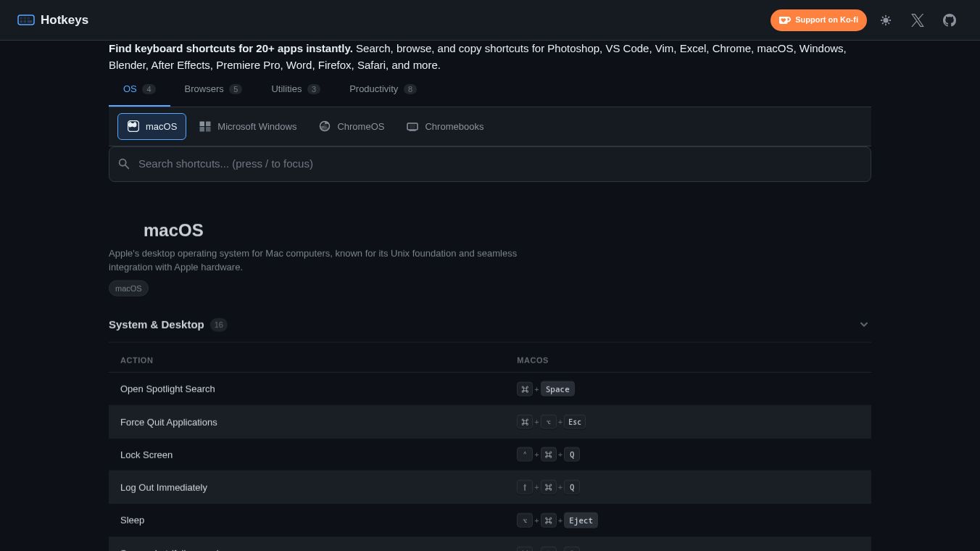Click the magnifier icon in search bar

pyautogui.click(x=124, y=164)
